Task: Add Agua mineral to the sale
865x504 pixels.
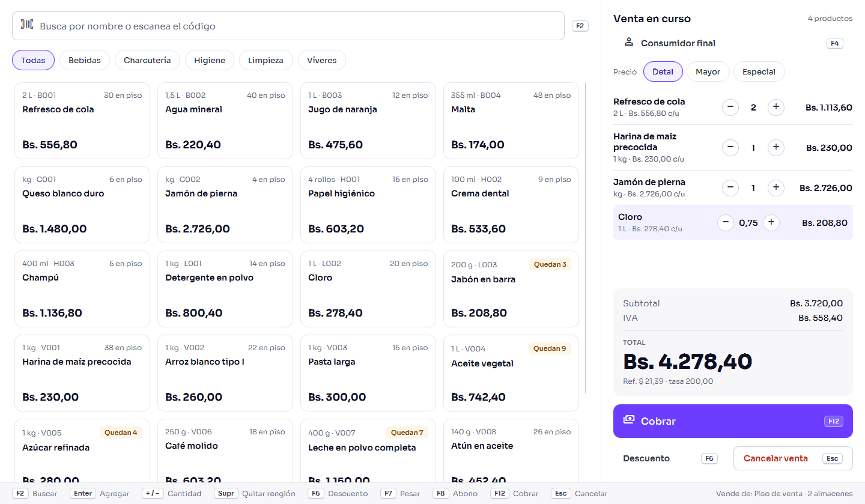Action: 225,121
